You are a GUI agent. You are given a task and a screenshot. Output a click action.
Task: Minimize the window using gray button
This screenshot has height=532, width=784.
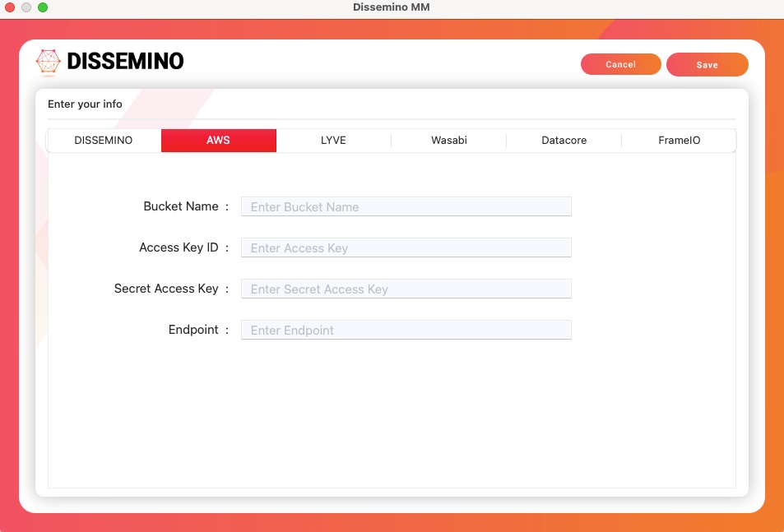point(26,7)
